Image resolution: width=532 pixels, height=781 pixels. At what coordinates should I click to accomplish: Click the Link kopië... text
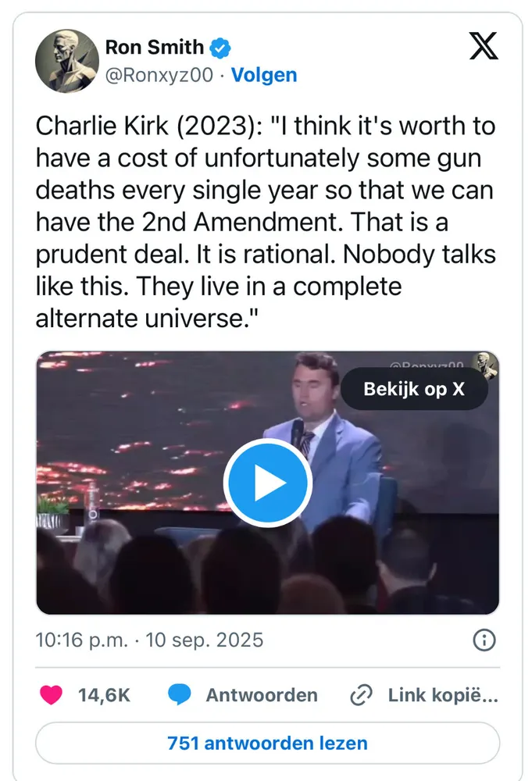(x=443, y=694)
